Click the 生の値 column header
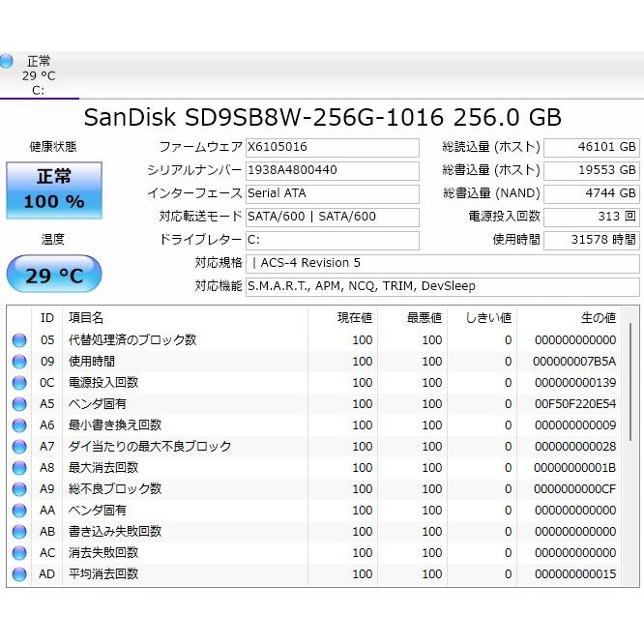Image resolution: width=644 pixels, height=644 pixels. pos(570,317)
